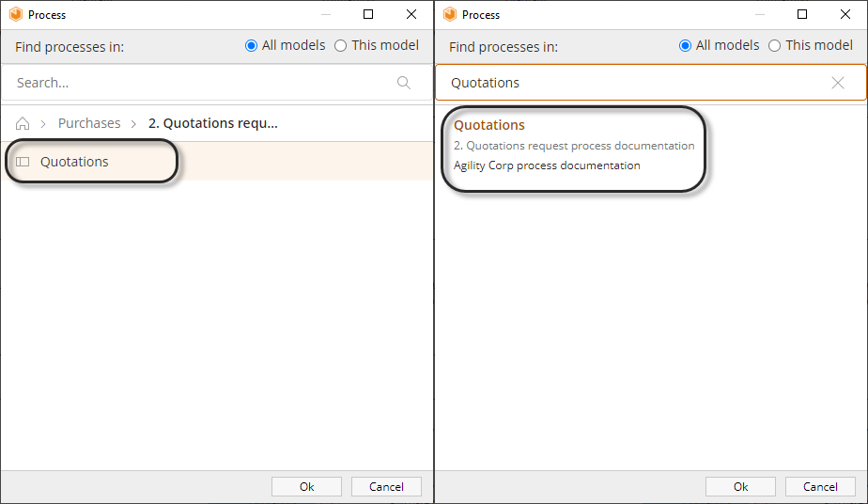This screenshot has width=868, height=504.
Task: Maximize the left Process window
Action: [x=368, y=14]
